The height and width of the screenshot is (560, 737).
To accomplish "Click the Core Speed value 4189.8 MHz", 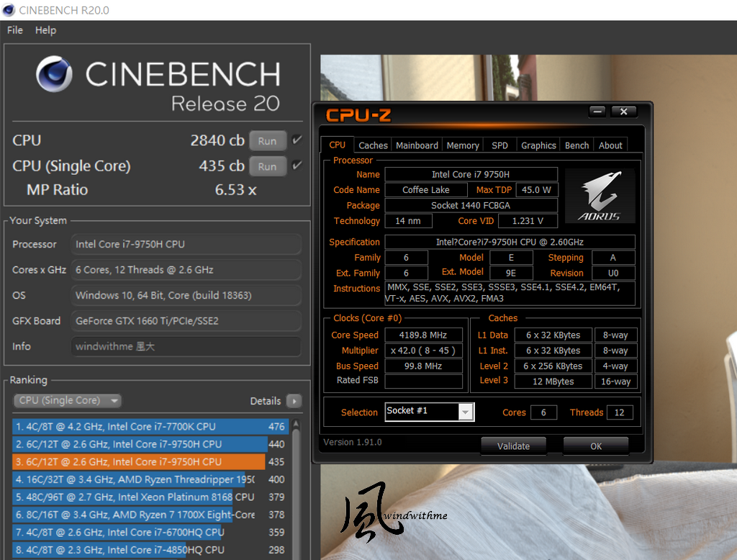I will (x=423, y=335).
